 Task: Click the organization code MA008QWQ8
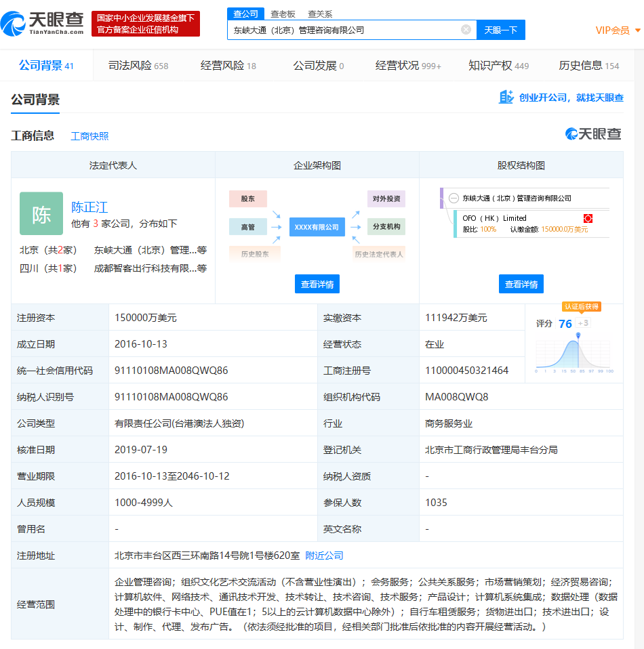pos(457,397)
